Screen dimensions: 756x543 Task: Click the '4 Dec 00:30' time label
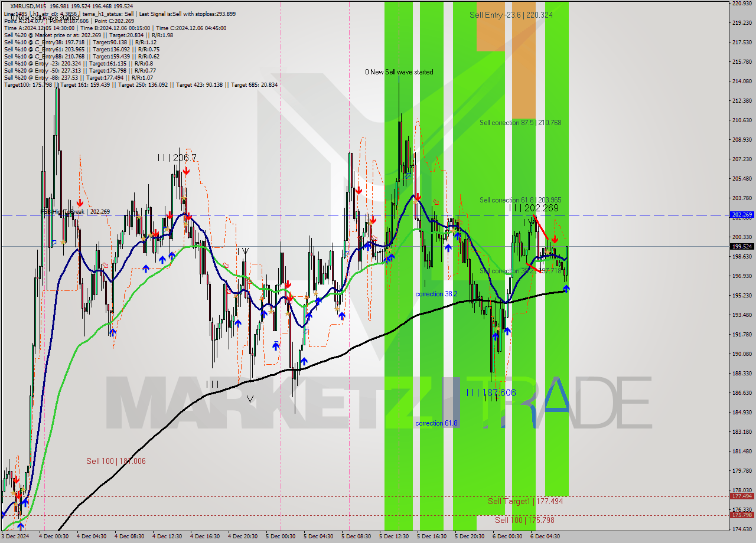(54, 537)
